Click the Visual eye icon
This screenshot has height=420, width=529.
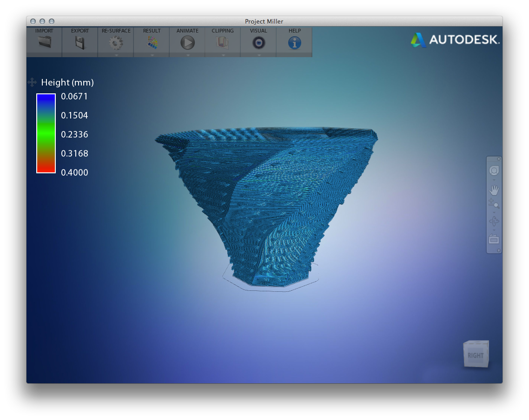pyautogui.click(x=258, y=43)
